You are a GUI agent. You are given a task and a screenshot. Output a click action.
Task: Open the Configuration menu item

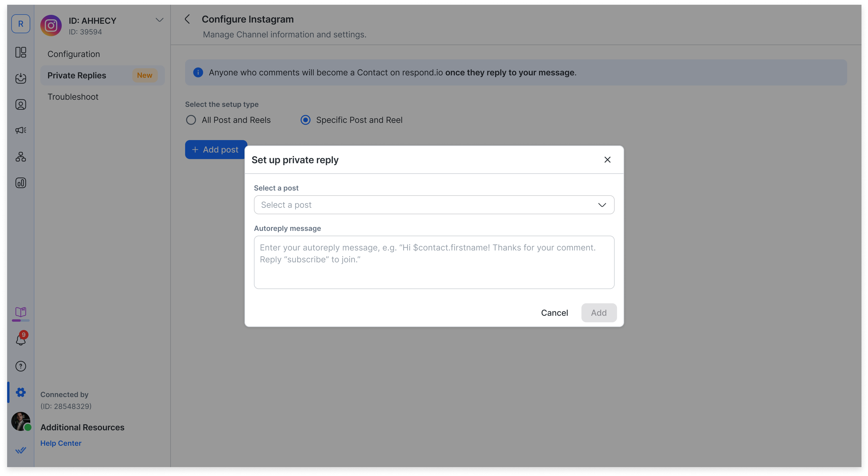click(x=74, y=54)
